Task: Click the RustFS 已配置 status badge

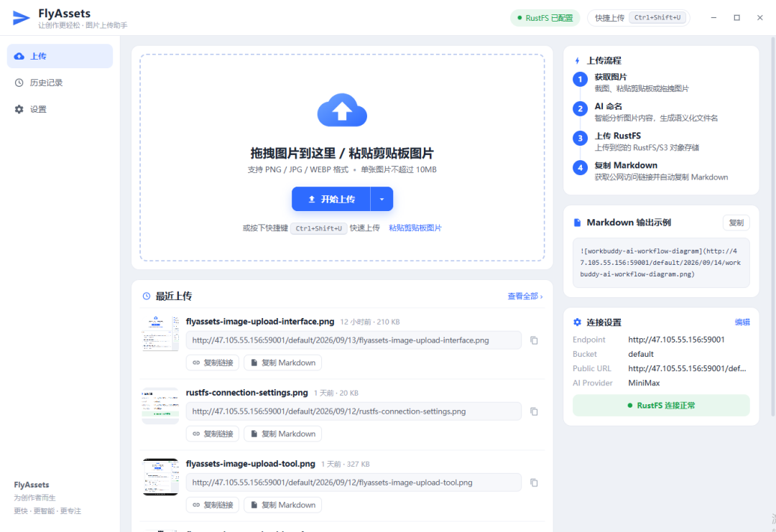Action: 545,18
